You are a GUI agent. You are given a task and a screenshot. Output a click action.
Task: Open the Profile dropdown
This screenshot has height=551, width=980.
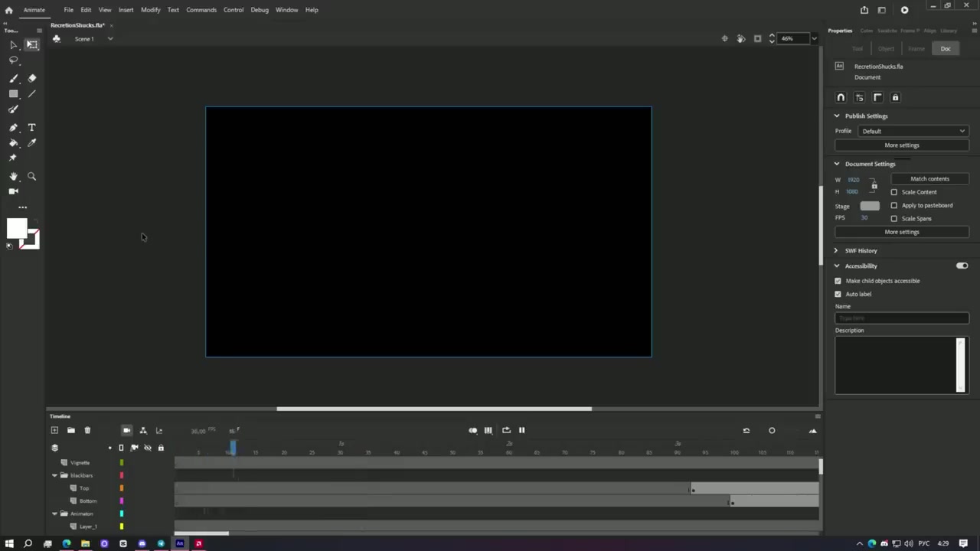tap(913, 131)
